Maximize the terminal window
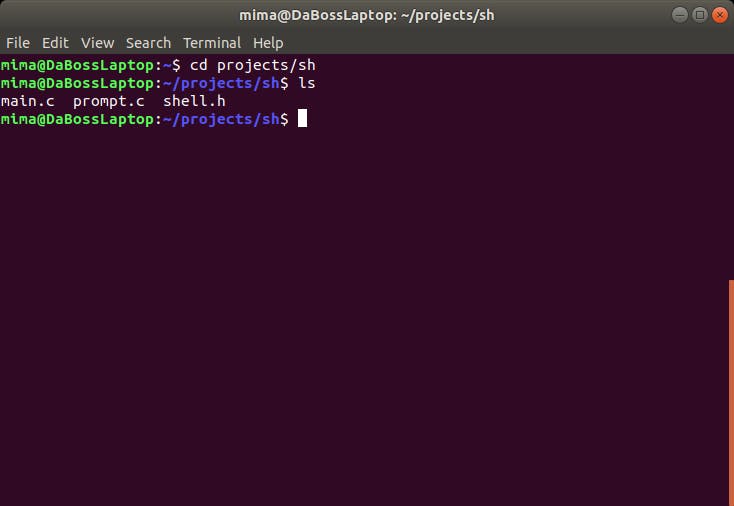 [x=700, y=15]
